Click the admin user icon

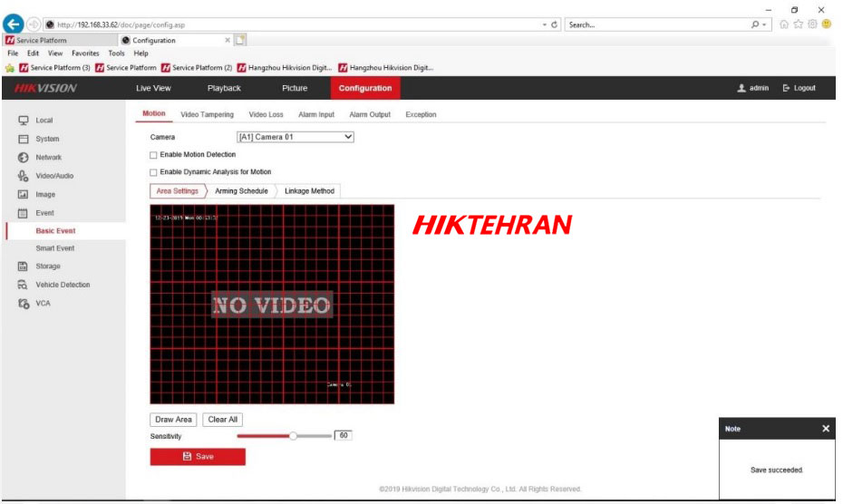click(x=741, y=88)
